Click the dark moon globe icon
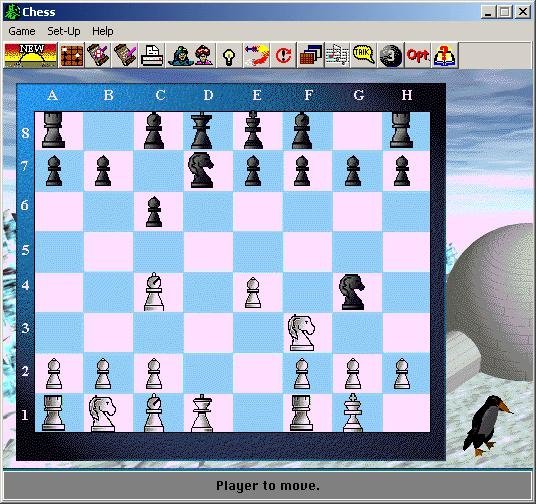 coord(391,55)
